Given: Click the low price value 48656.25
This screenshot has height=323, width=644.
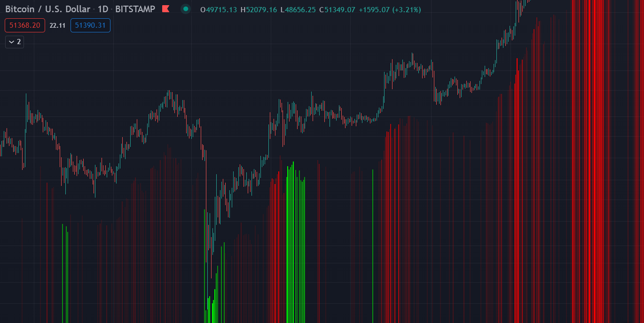Looking at the screenshot, I should tap(301, 10).
